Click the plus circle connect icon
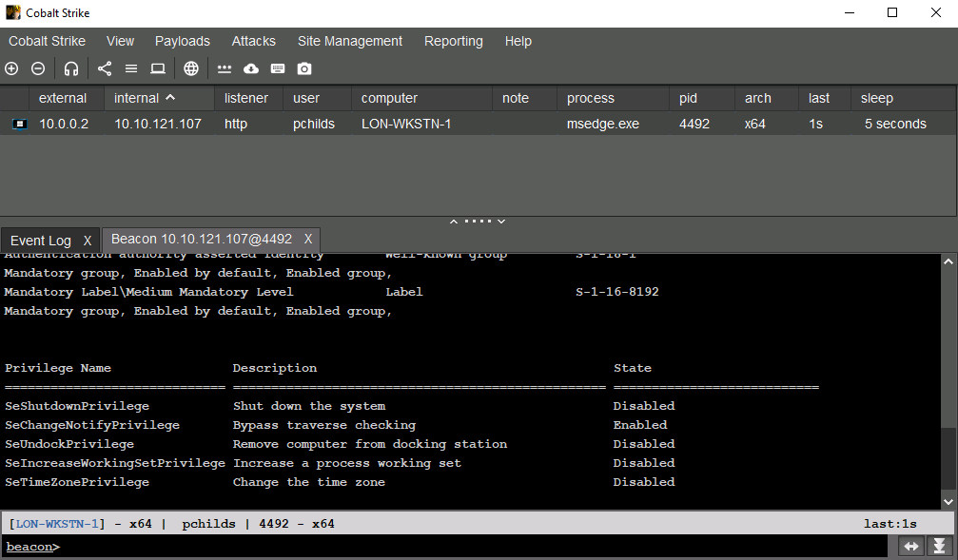Viewport: 958px width, 560px height. point(11,68)
